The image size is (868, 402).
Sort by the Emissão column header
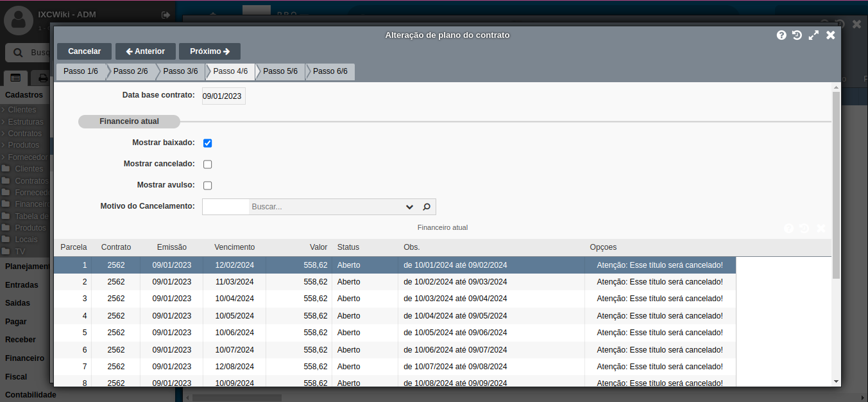click(x=172, y=247)
